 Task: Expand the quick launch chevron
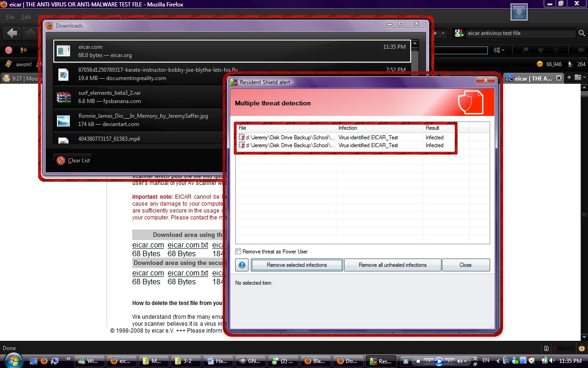(68, 358)
